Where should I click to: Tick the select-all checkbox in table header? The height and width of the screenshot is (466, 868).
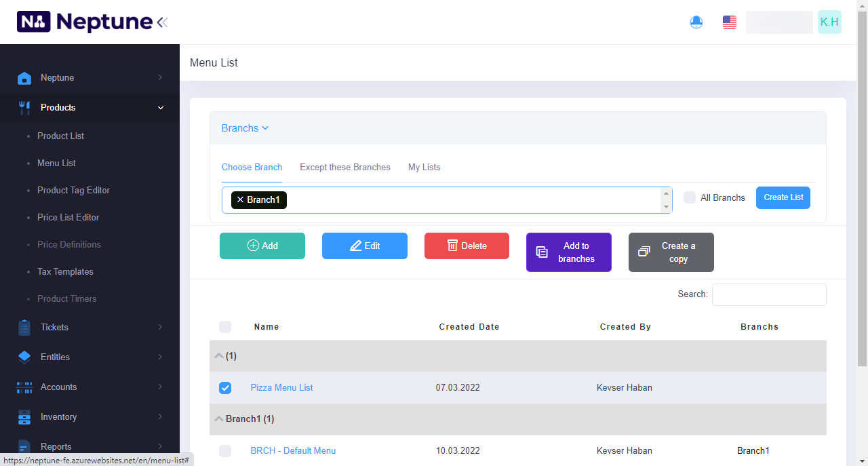coord(225,327)
